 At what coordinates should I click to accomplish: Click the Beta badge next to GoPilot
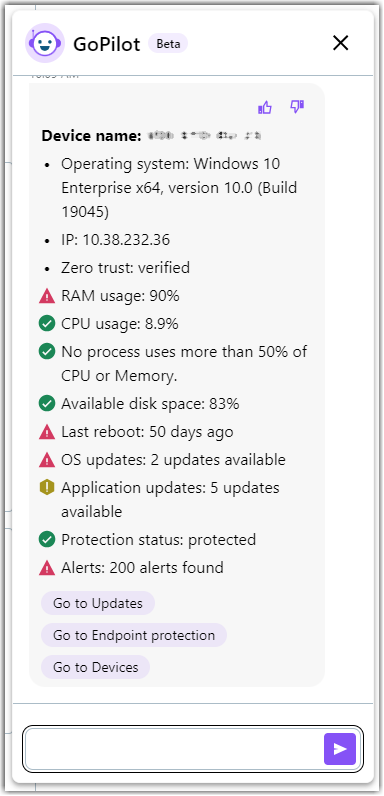tap(168, 44)
